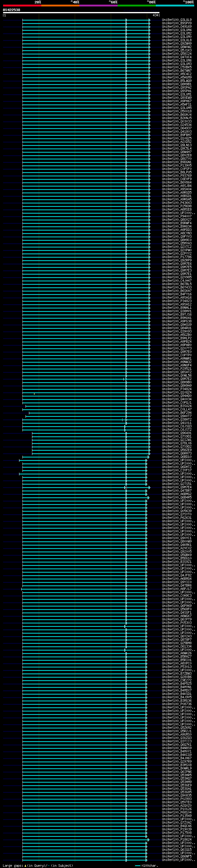The height and width of the screenshot is (868, 197).
Task: Select the UniRef100_Q40034 label
Action: (x=177, y=399)
